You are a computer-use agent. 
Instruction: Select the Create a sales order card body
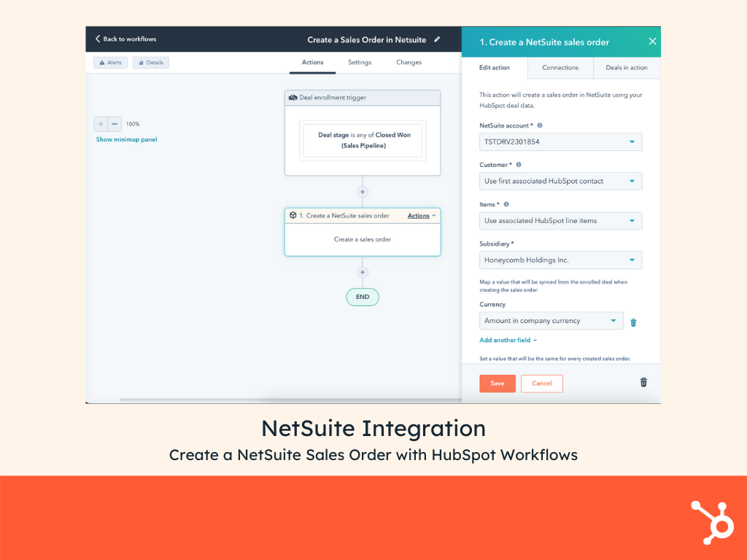point(363,239)
